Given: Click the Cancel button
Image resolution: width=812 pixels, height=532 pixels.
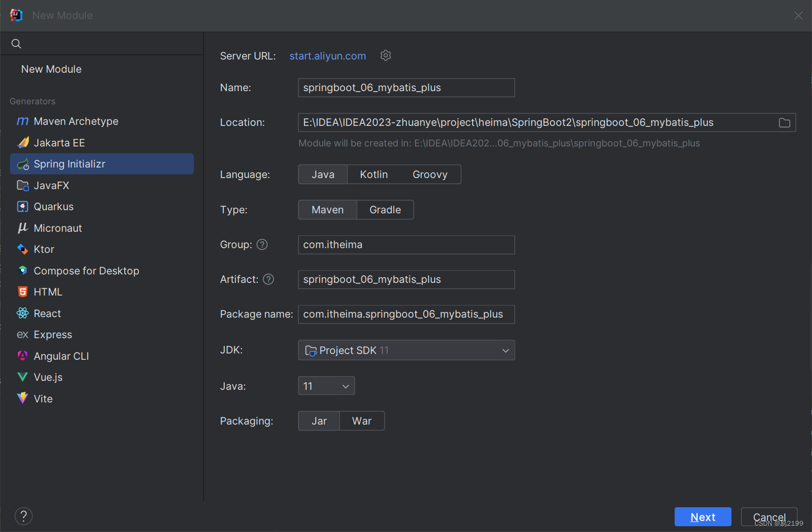Looking at the screenshot, I should click(x=769, y=517).
